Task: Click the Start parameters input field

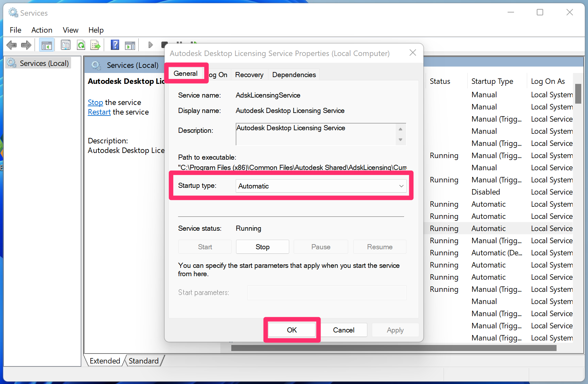Action: (327, 292)
